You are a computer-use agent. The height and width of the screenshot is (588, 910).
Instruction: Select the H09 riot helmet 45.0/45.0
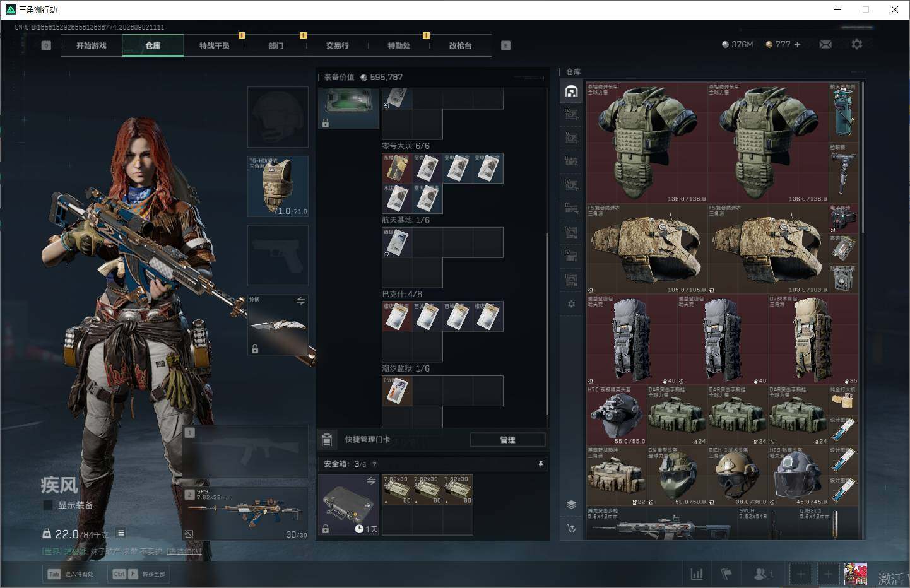(798, 476)
